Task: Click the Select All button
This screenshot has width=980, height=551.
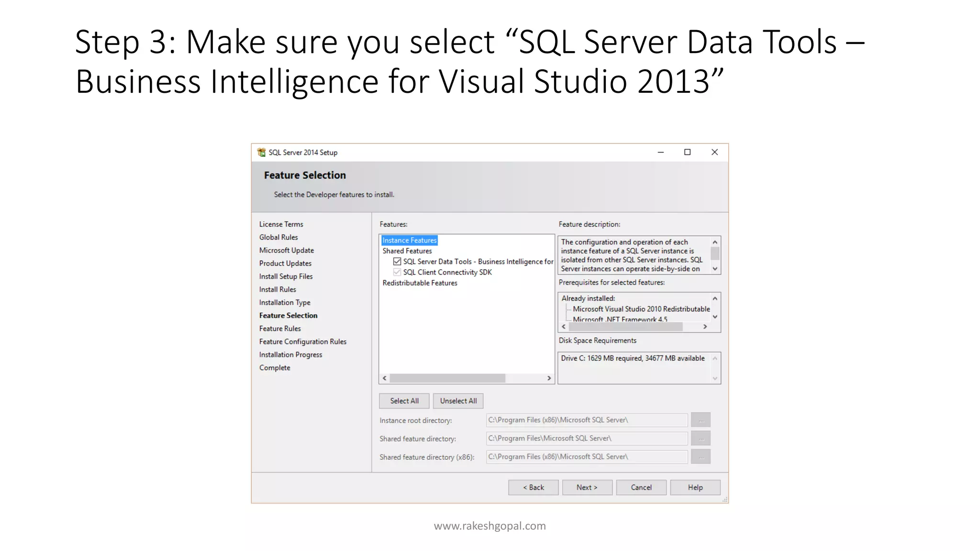Action: (x=404, y=401)
